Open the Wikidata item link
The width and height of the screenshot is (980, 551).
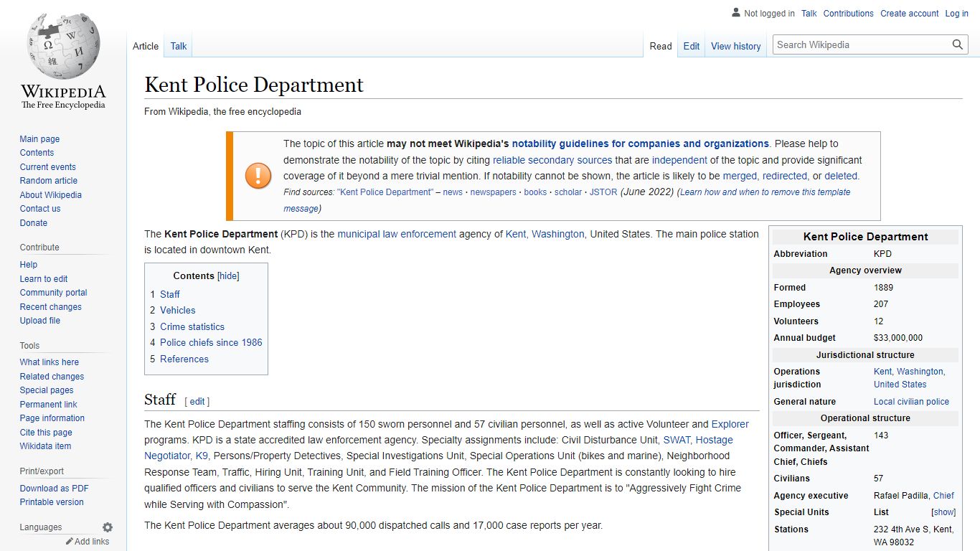(x=45, y=446)
